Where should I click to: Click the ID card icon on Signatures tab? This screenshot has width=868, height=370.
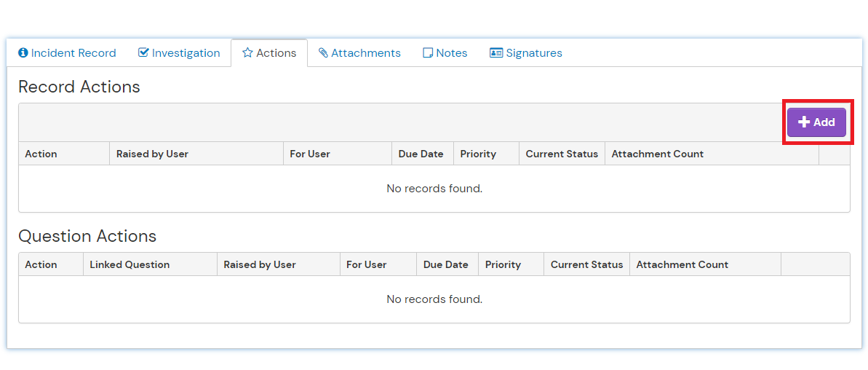click(496, 53)
